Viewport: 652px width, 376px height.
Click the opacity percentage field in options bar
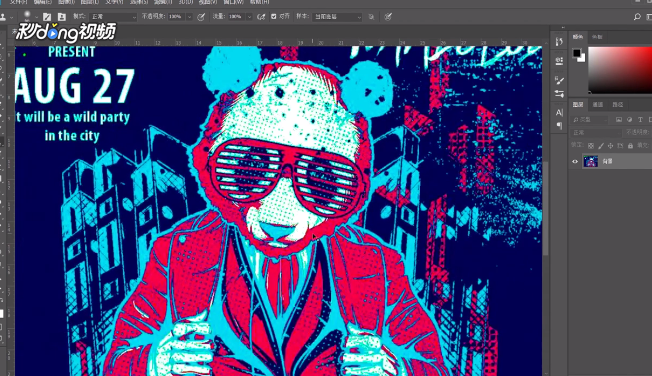click(176, 17)
